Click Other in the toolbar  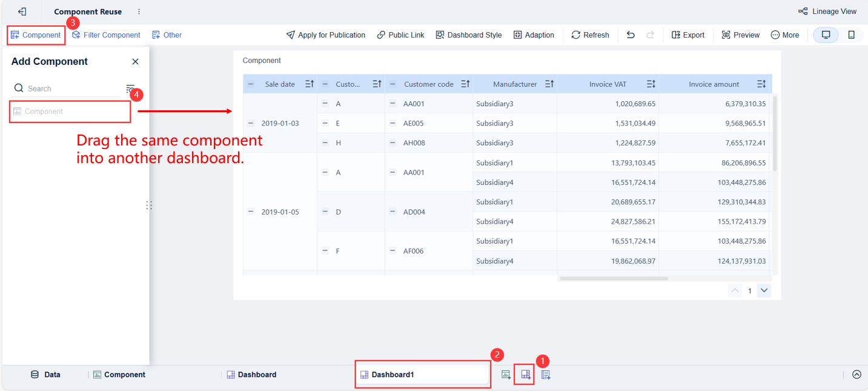coord(167,35)
